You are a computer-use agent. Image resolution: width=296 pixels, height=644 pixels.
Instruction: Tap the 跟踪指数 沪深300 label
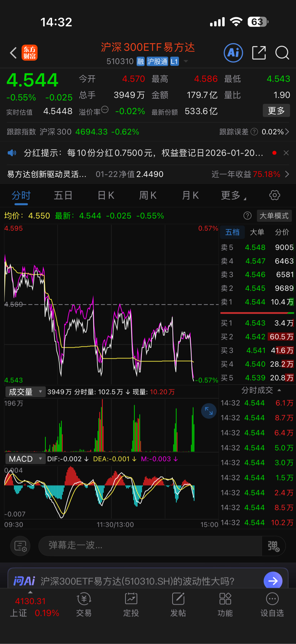(x=39, y=132)
